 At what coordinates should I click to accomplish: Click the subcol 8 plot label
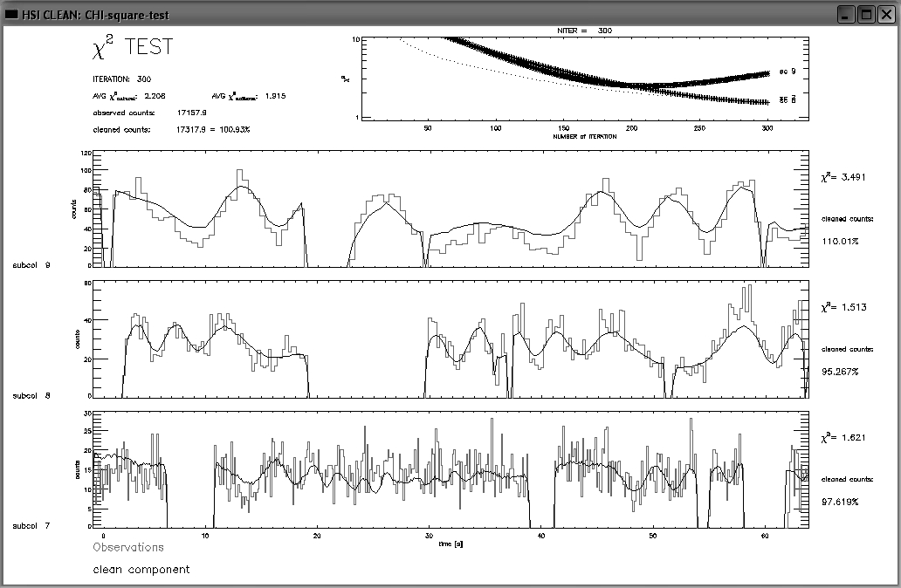(x=31, y=395)
